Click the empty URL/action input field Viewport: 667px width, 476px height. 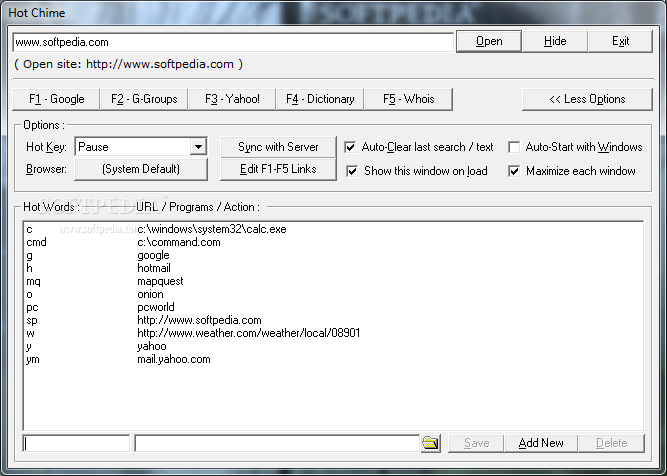277,443
